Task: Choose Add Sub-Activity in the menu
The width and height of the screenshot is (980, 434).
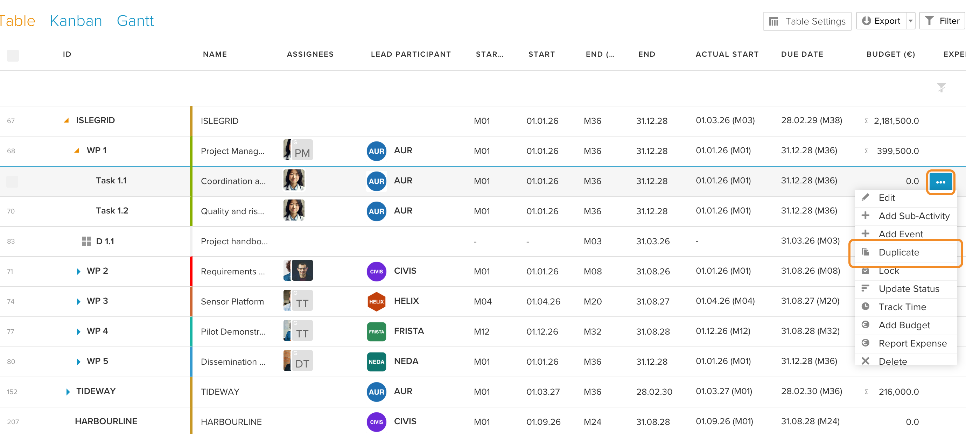Action: point(905,216)
